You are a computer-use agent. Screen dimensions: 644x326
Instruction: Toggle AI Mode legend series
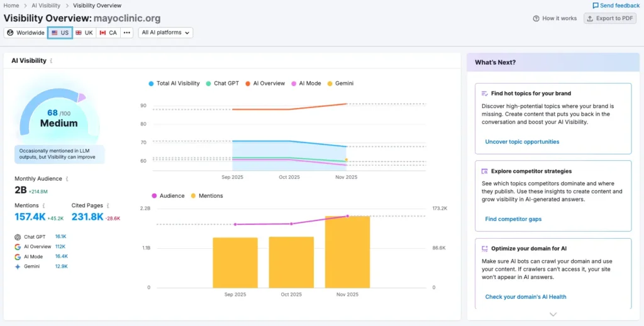pyautogui.click(x=306, y=84)
